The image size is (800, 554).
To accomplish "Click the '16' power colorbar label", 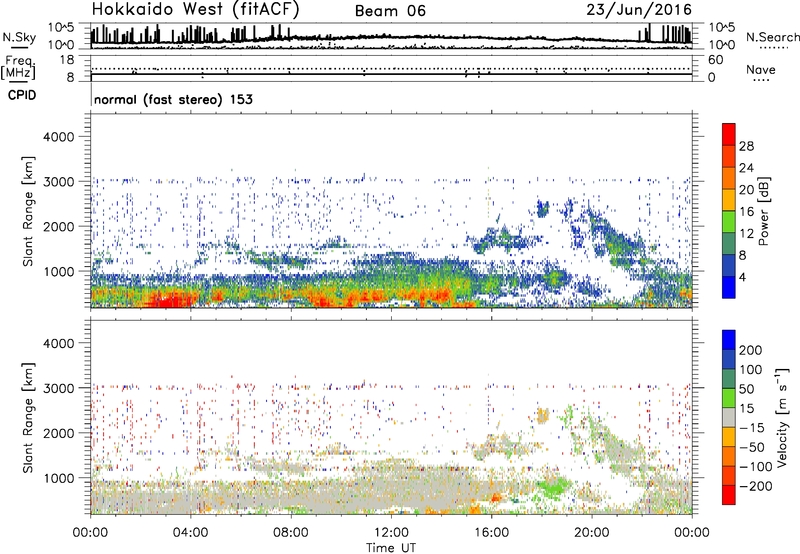I will (746, 212).
